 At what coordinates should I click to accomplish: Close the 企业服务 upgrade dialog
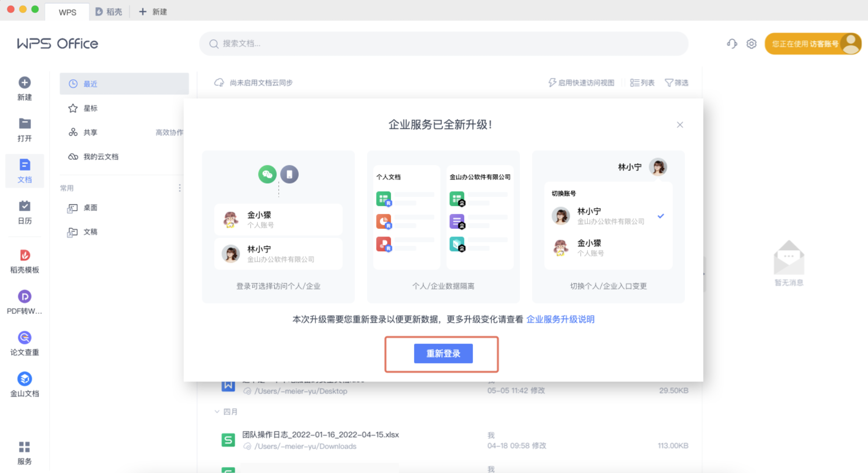pyautogui.click(x=680, y=125)
